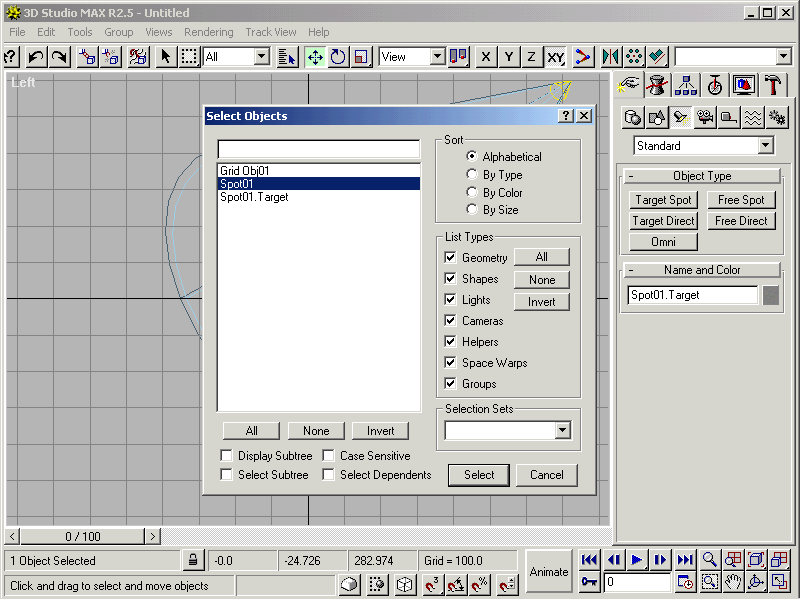
Task: Click the object name search field
Action: click(x=319, y=149)
